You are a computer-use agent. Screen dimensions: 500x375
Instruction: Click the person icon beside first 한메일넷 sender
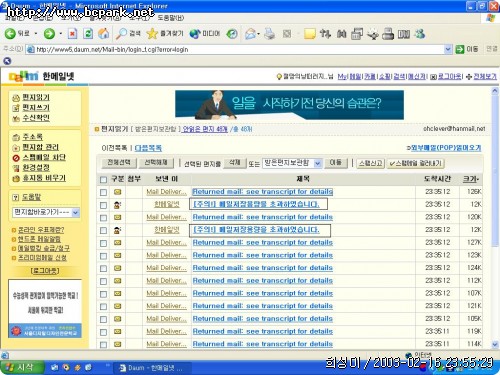(x=117, y=205)
